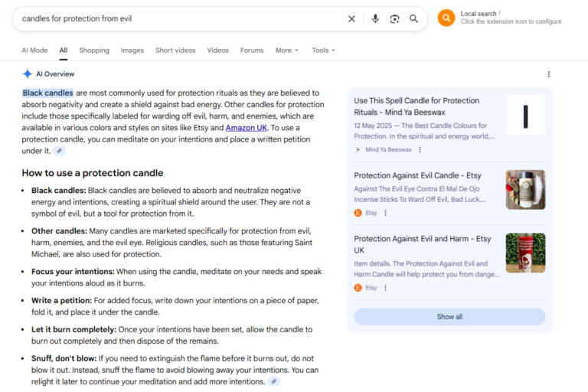Open three-dot menu for Protection Against Evil Candle
The width and height of the screenshot is (588, 392).
click(x=385, y=213)
